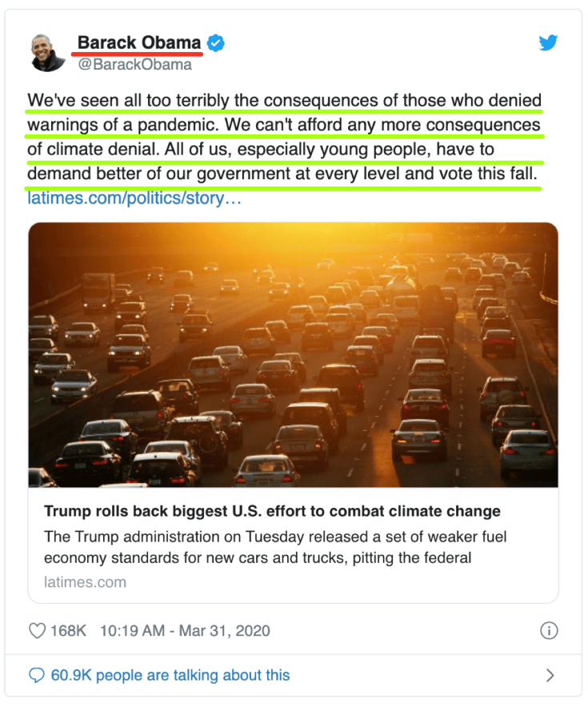588x707 pixels.
Task: Open the Barack Obama display name
Action: (139, 43)
